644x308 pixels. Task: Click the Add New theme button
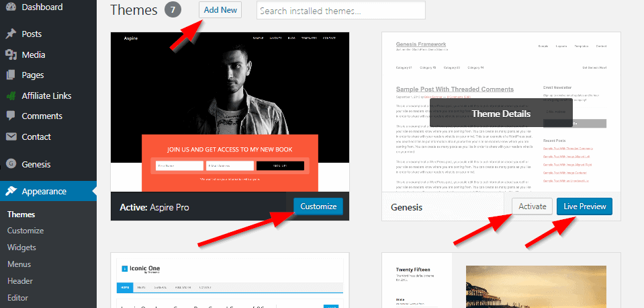click(x=220, y=10)
